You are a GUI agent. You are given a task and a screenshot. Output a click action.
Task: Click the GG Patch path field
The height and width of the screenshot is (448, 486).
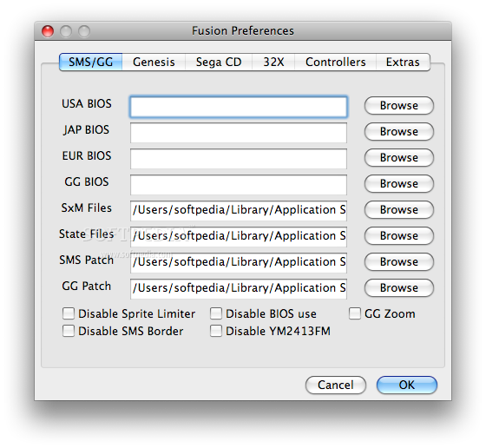coord(239,289)
